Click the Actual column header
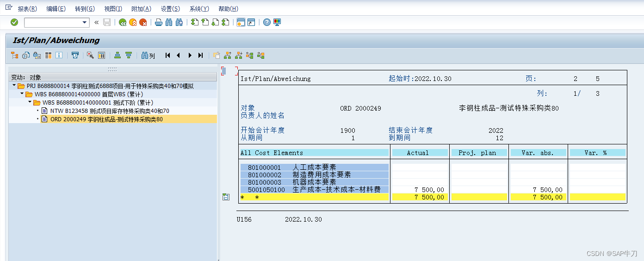This screenshot has width=644, height=261. point(420,153)
